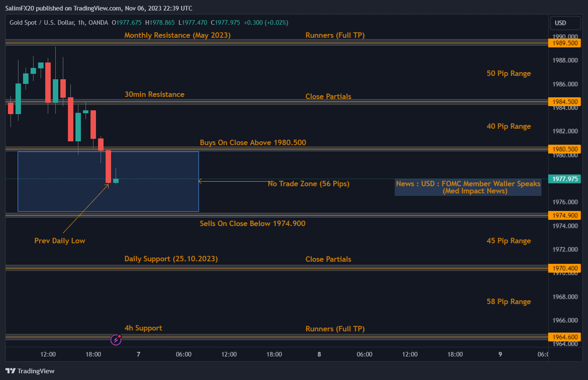The image size is (588, 380).
Task: Open the USD currency selector at top right
Action: click(x=565, y=23)
